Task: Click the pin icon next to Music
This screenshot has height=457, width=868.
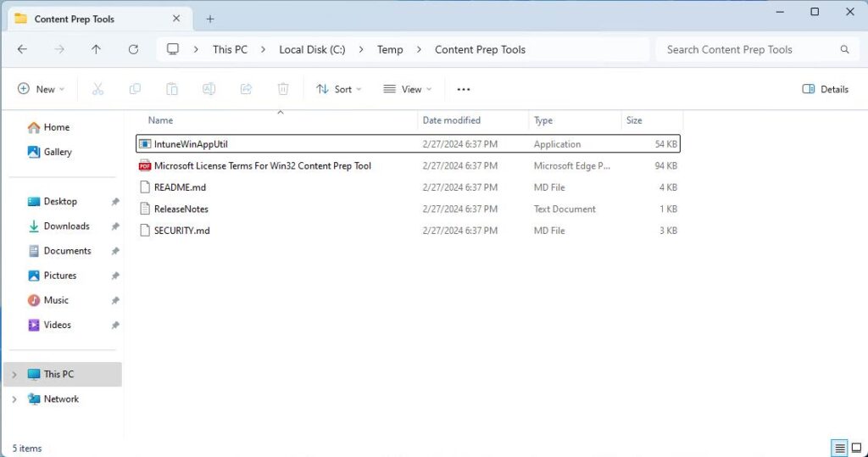Action: click(x=115, y=300)
